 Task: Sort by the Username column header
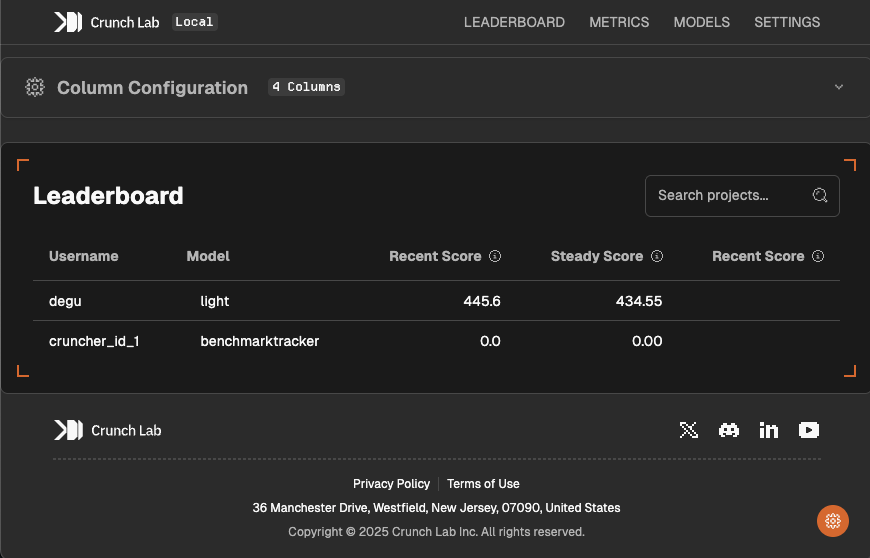pyautogui.click(x=84, y=256)
